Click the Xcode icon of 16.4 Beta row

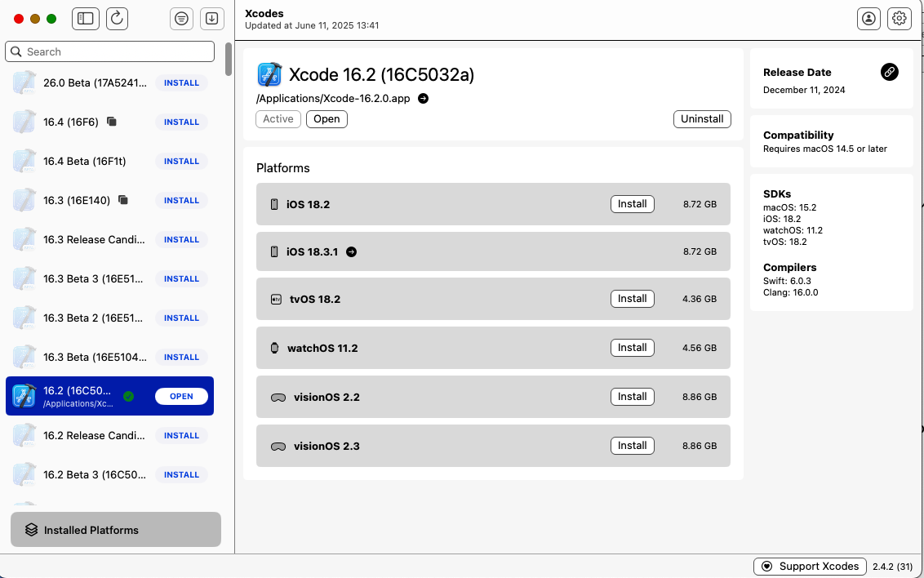click(24, 161)
